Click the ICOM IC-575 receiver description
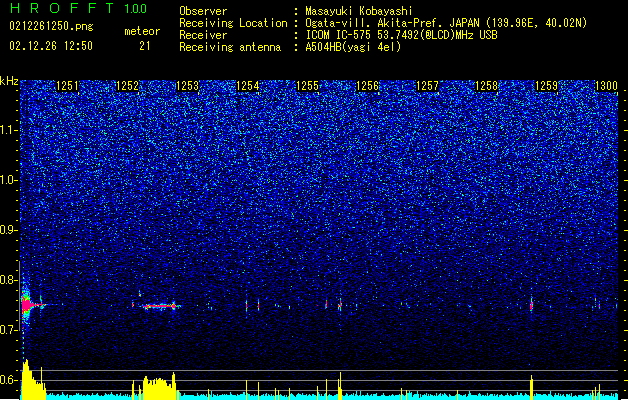This screenshot has height=400, width=629. pos(401,35)
